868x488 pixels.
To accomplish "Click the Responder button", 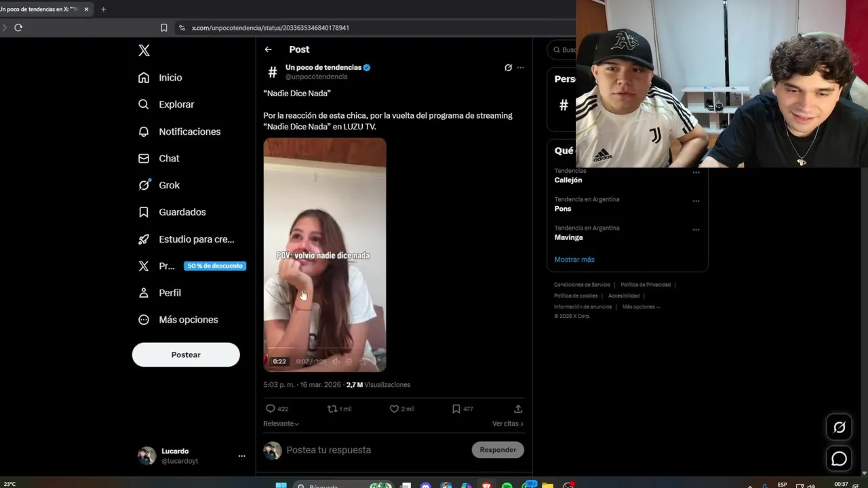I will [498, 450].
